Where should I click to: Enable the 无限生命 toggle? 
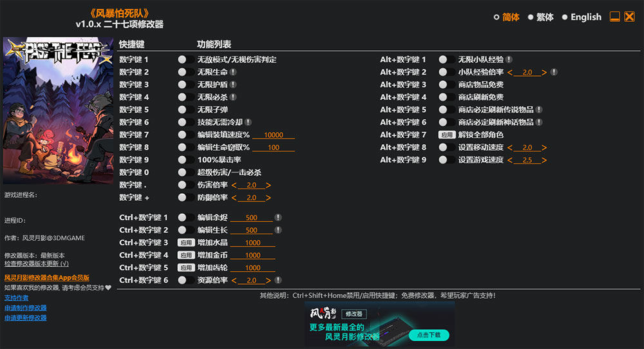(x=185, y=72)
